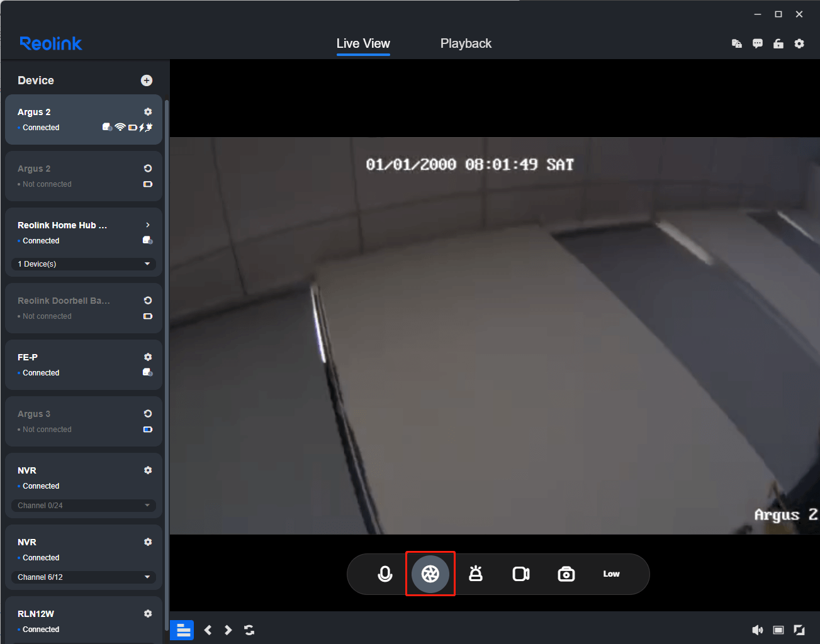Click the Reolink logo
Viewport: 820px width, 644px height.
(x=51, y=43)
